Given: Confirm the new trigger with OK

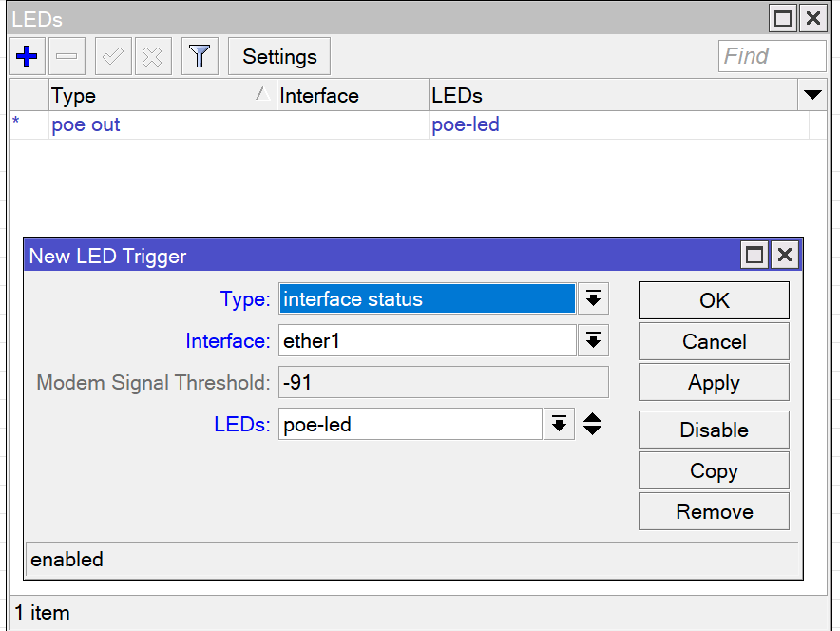Looking at the screenshot, I should (713, 300).
